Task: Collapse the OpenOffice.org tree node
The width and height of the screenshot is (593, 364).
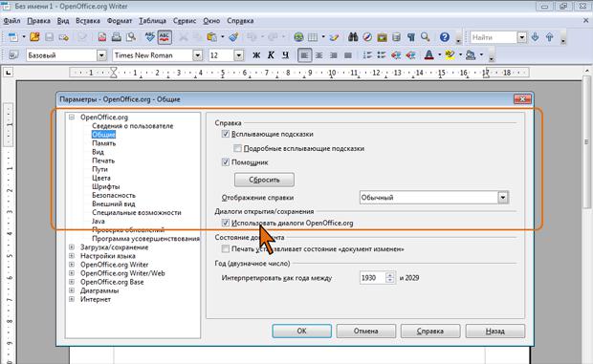Action: (x=72, y=118)
